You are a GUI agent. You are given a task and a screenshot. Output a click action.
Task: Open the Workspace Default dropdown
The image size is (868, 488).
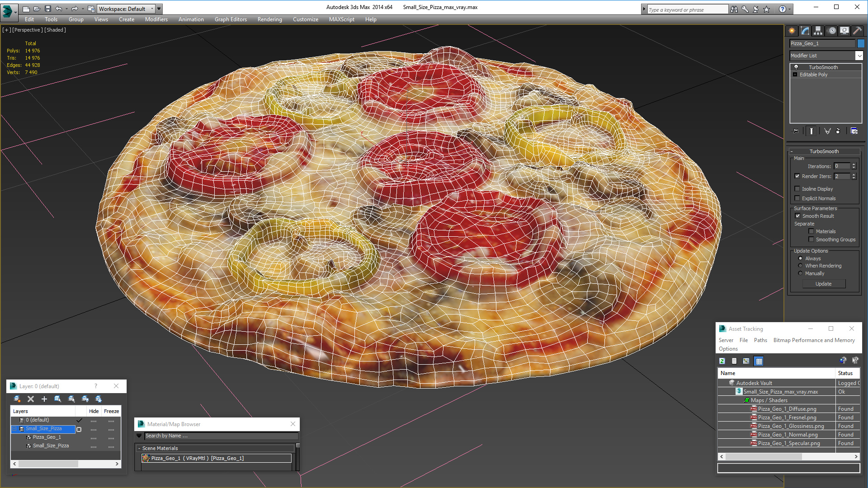[x=126, y=9]
